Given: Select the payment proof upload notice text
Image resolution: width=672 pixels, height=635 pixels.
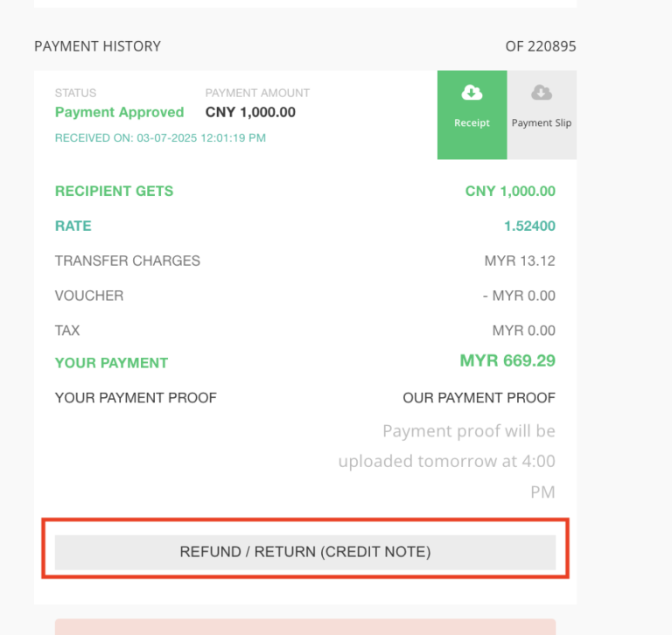Looking at the screenshot, I should (x=446, y=461).
